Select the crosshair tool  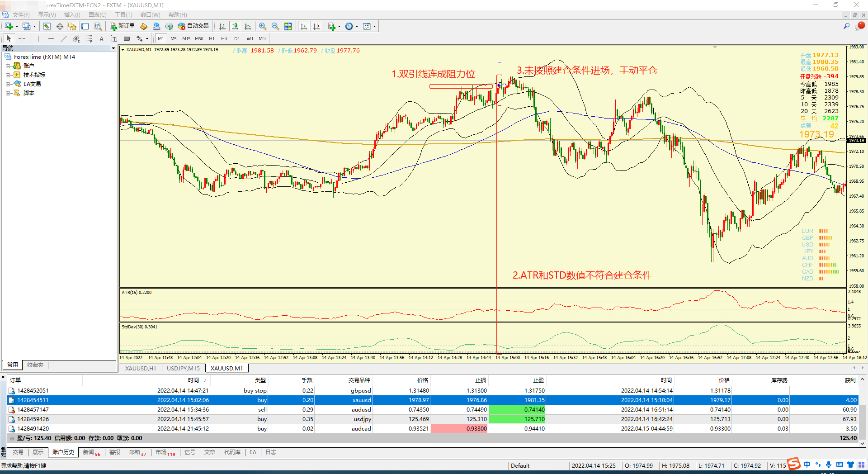pyautogui.click(x=22, y=38)
